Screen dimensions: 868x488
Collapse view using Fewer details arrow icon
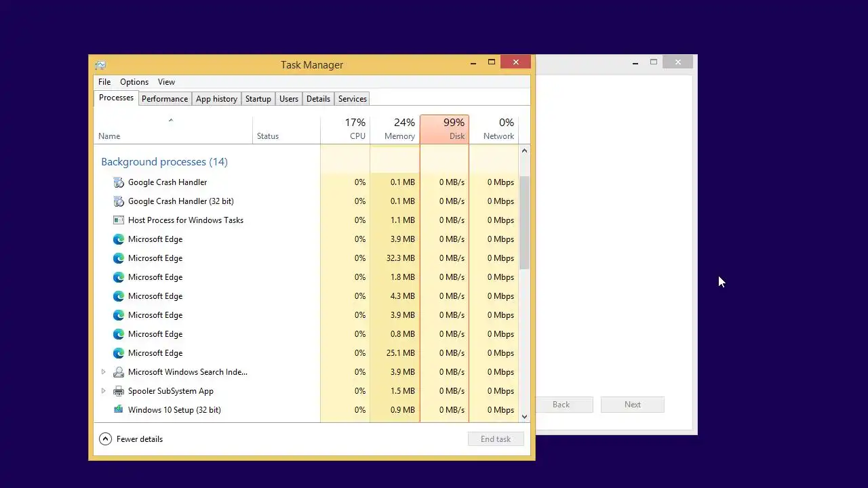(105, 439)
